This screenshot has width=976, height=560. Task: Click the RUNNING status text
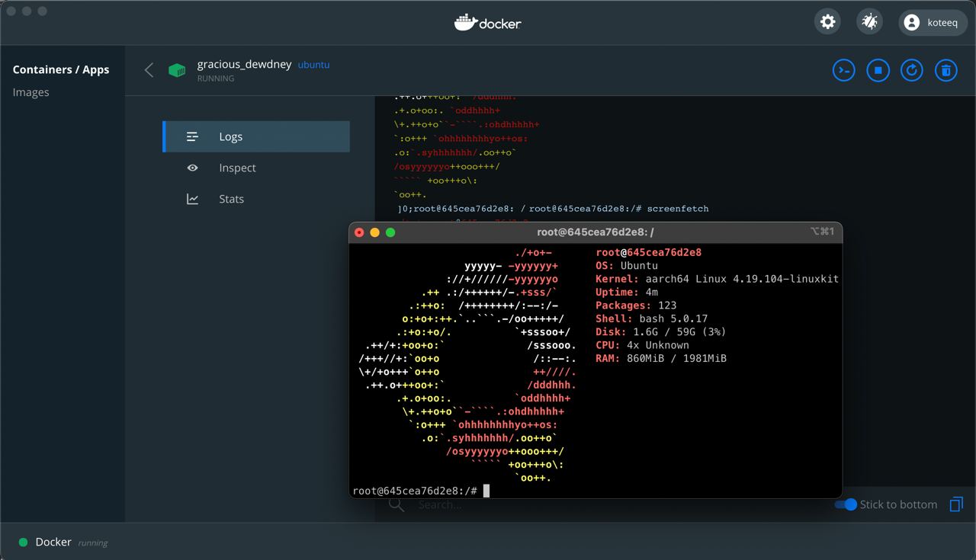click(216, 78)
